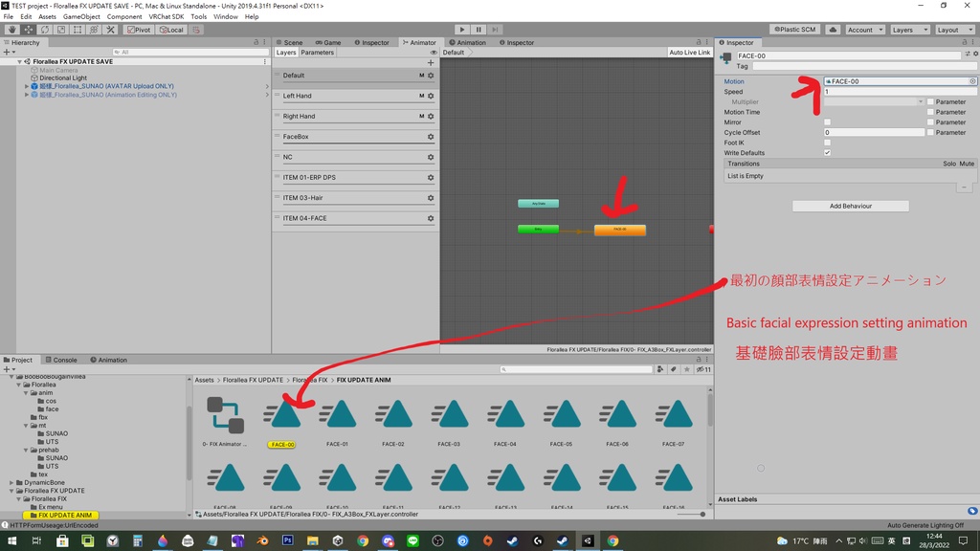The height and width of the screenshot is (551, 980).
Task: Select the FACE-00 animation clip asset
Action: tap(282, 422)
